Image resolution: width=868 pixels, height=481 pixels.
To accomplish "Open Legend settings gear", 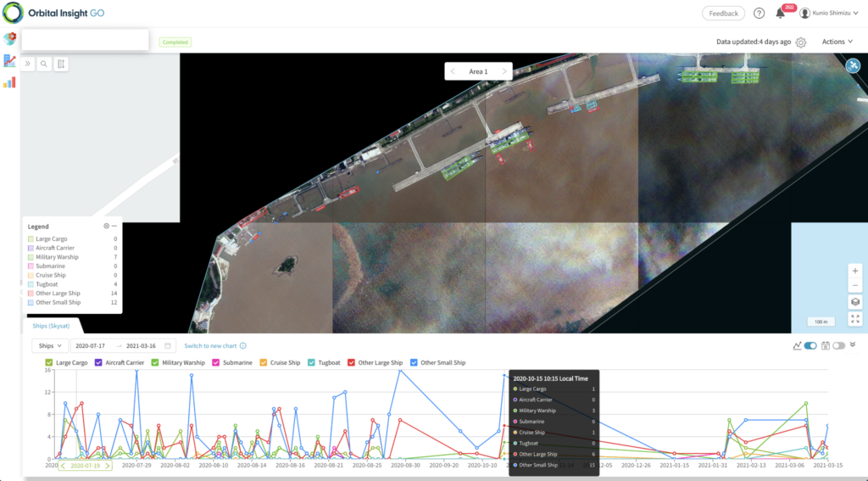I will 106,227.
